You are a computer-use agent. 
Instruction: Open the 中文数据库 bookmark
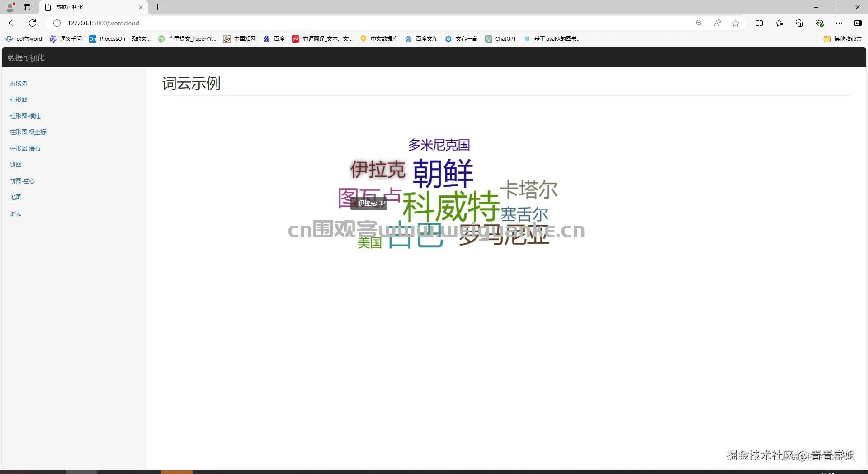pyautogui.click(x=379, y=39)
